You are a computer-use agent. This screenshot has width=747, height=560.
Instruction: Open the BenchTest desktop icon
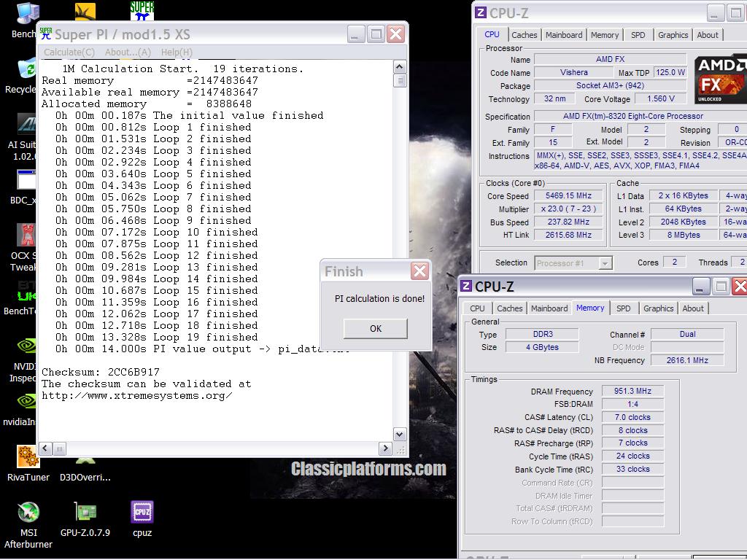coord(20,298)
